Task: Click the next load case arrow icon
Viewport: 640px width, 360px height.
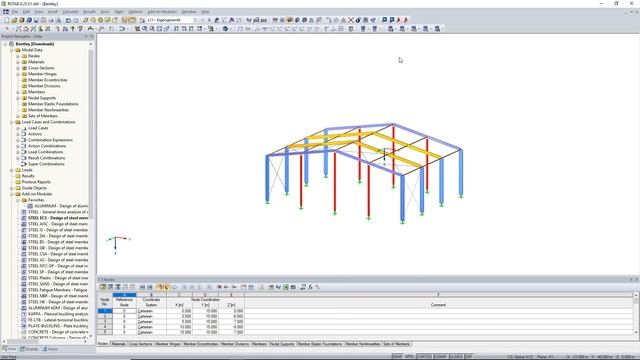Action: (x=209, y=20)
